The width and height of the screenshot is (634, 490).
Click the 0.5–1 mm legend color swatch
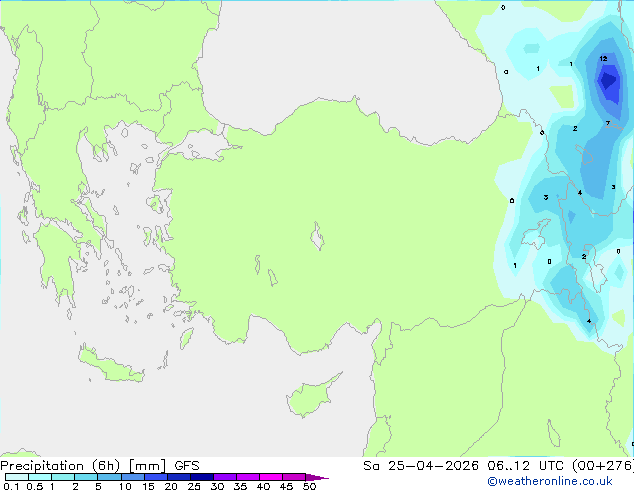coord(40,477)
